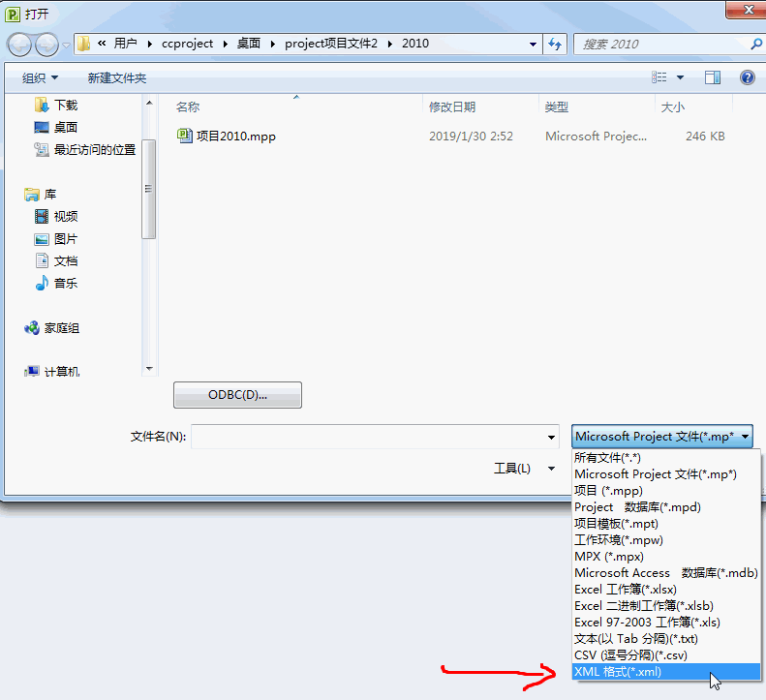The image size is (766, 700).
Task: Click 用户 in the address breadcrumb
Action: click(x=125, y=44)
